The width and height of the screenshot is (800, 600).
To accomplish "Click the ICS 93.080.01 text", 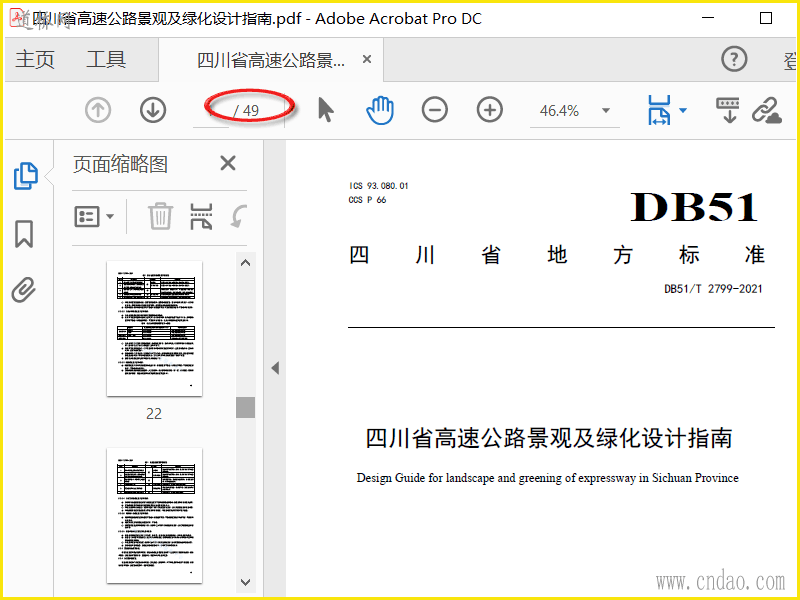I will click(x=379, y=186).
